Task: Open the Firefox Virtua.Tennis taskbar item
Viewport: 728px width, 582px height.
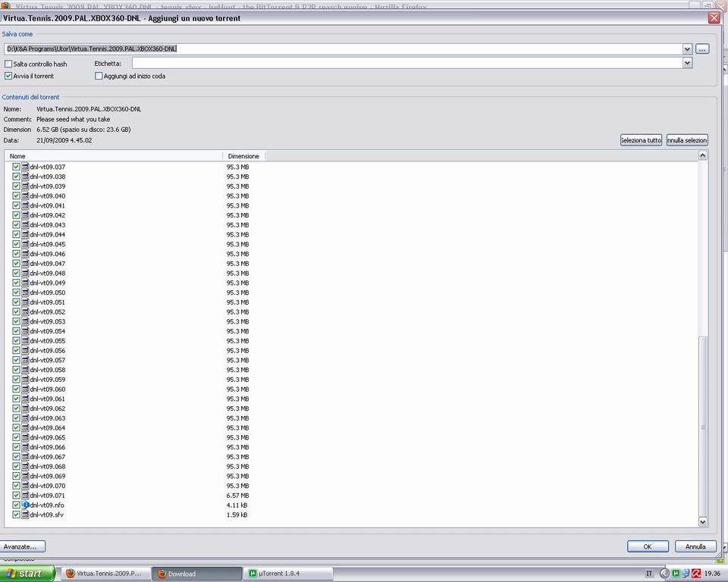Action: [104, 574]
